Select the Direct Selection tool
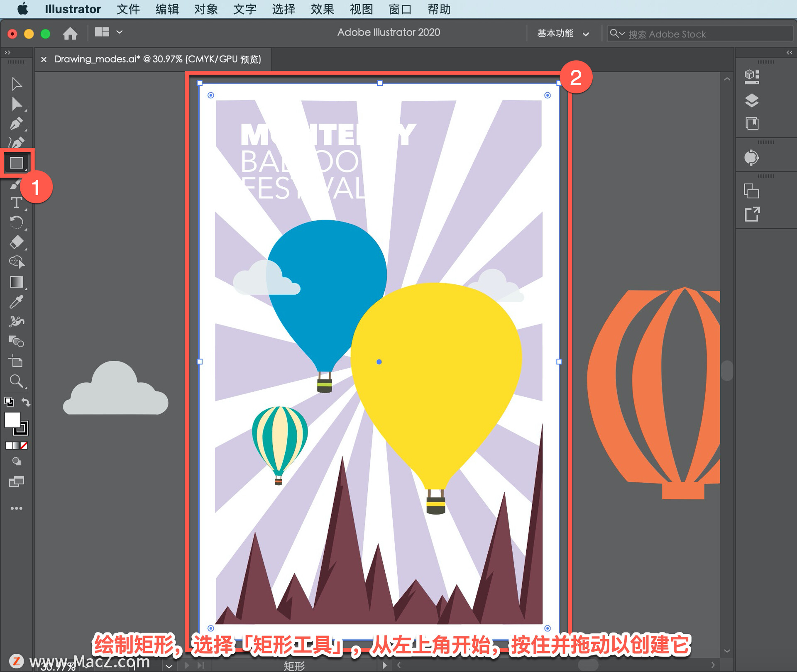 pos(17,104)
